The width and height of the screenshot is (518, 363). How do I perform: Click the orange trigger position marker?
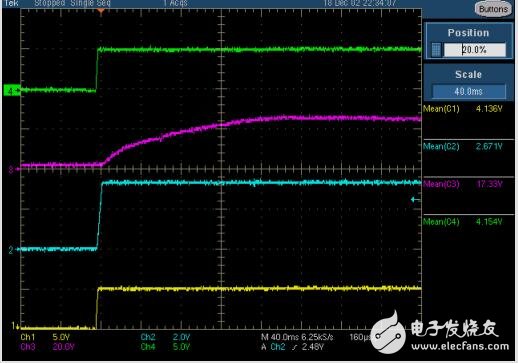pos(101,12)
